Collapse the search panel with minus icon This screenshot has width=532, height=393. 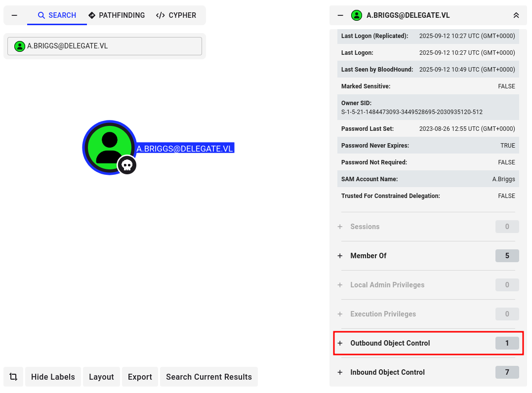point(14,15)
